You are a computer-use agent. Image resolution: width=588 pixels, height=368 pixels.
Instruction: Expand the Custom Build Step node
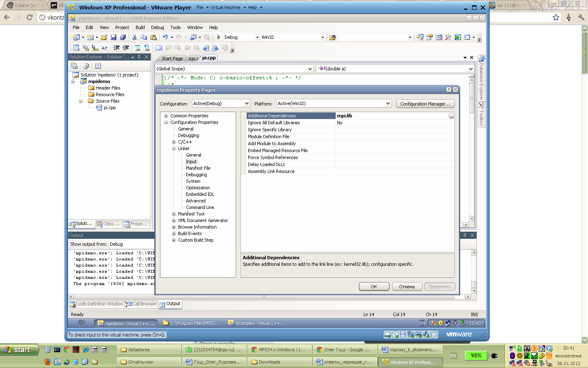tap(174, 240)
